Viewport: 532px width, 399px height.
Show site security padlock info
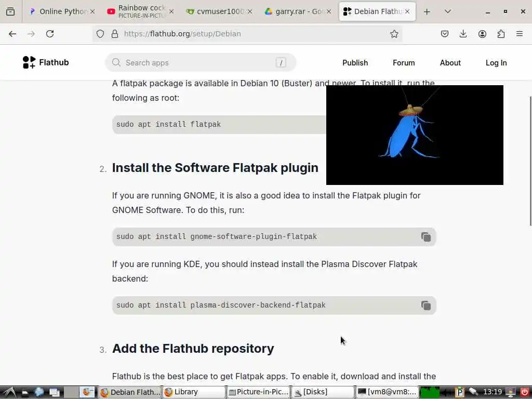point(115,34)
